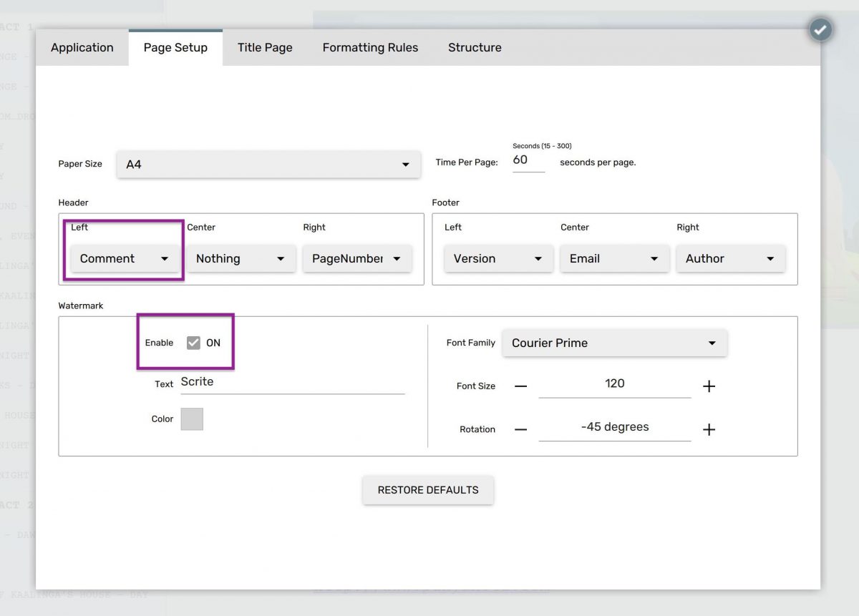The width and height of the screenshot is (859, 616).
Task: Click the minus icon to decrease Rotation
Action: coord(521,429)
